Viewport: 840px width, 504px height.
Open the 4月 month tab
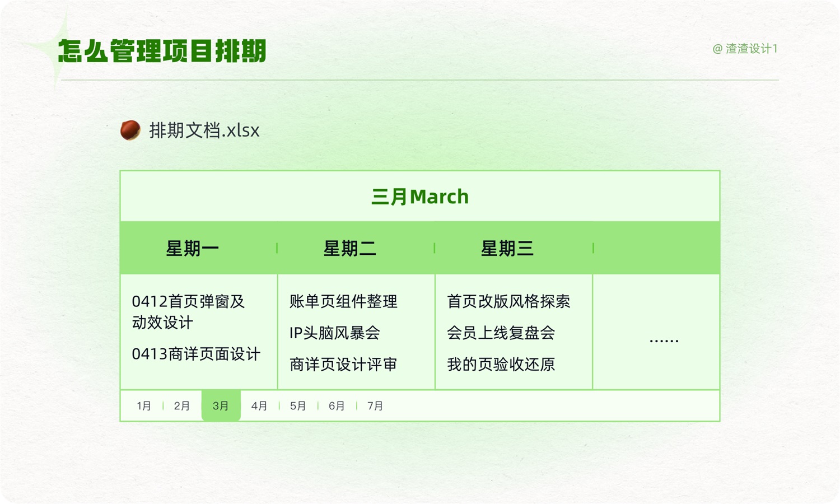click(259, 405)
